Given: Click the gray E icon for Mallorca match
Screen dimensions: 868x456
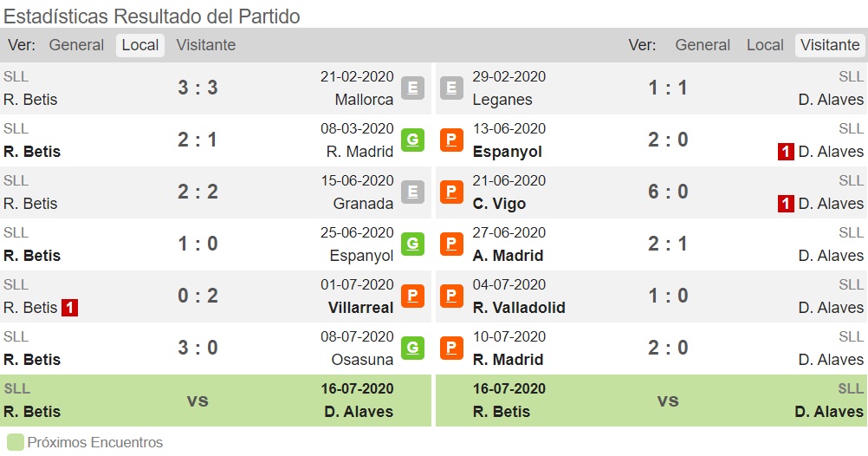Looking at the screenshot, I should pyautogui.click(x=412, y=88).
